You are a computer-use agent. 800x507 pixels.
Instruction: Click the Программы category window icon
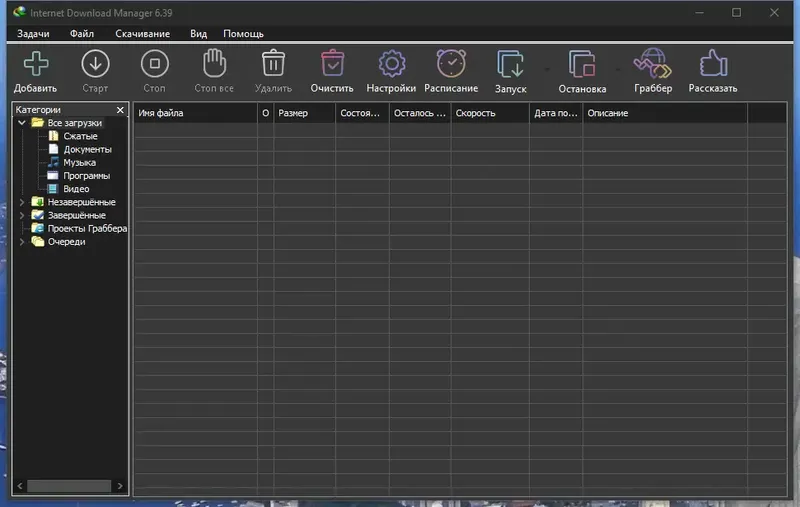[53, 175]
